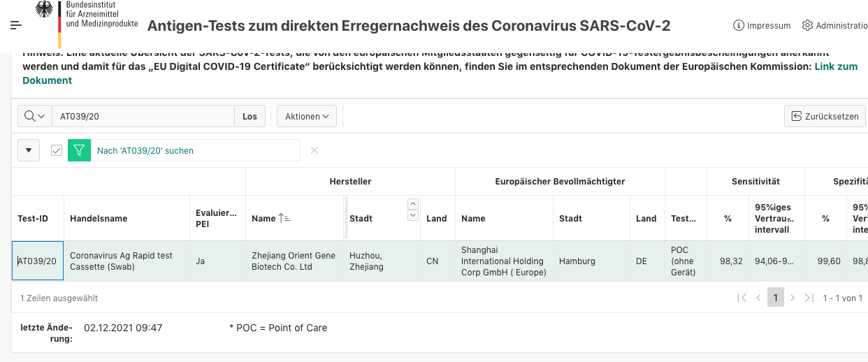Uncheck the AT039/20 filter checkbox

[57, 150]
